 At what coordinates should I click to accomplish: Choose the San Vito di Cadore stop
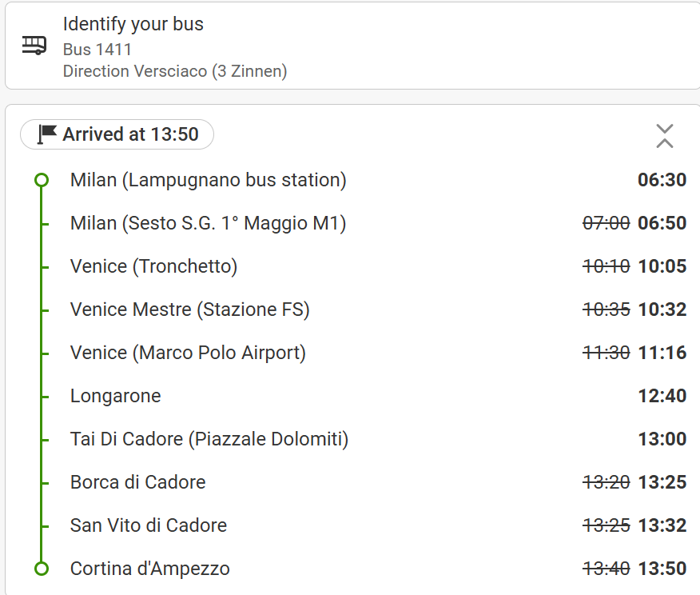(149, 525)
